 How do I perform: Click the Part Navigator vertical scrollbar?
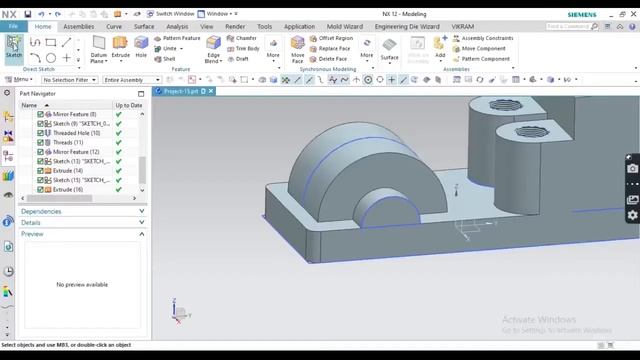pos(142,170)
